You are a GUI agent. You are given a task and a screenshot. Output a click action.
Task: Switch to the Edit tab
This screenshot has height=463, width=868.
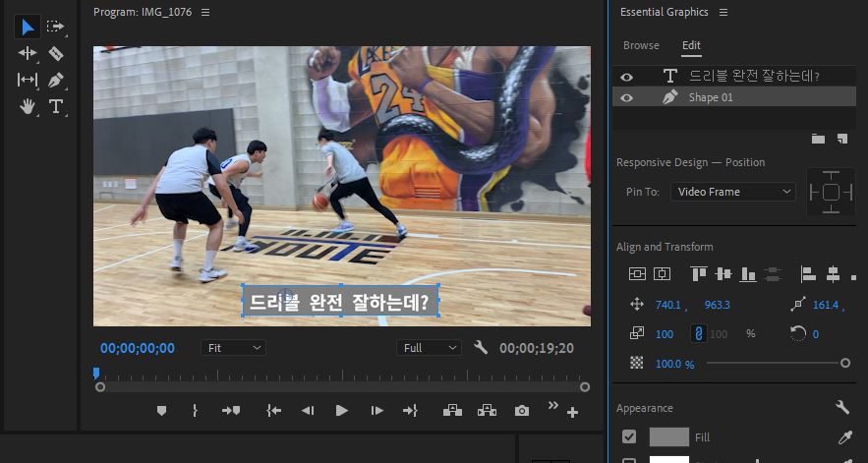(x=691, y=45)
